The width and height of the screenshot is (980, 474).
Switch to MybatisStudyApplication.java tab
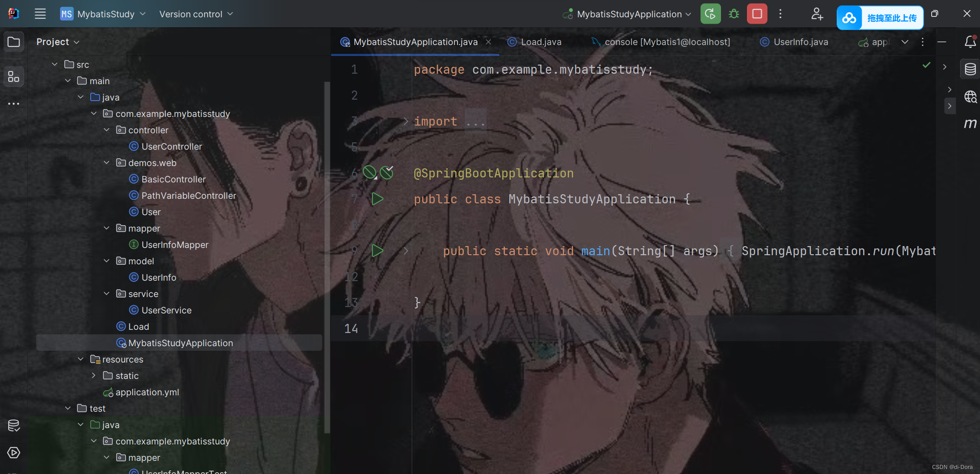click(x=415, y=42)
